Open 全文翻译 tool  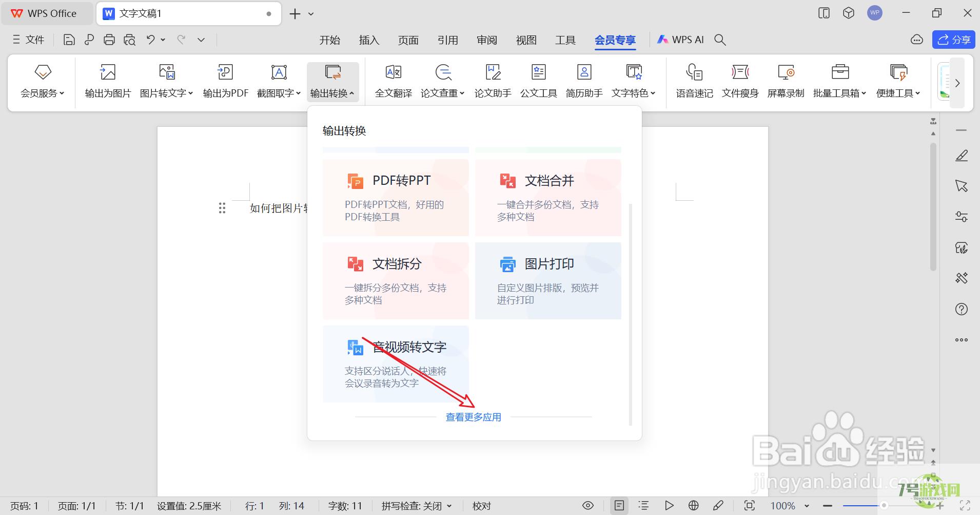point(394,82)
